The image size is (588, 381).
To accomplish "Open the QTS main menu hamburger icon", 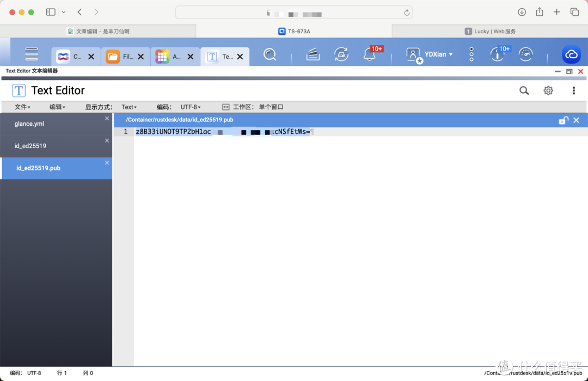I will [x=32, y=54].
